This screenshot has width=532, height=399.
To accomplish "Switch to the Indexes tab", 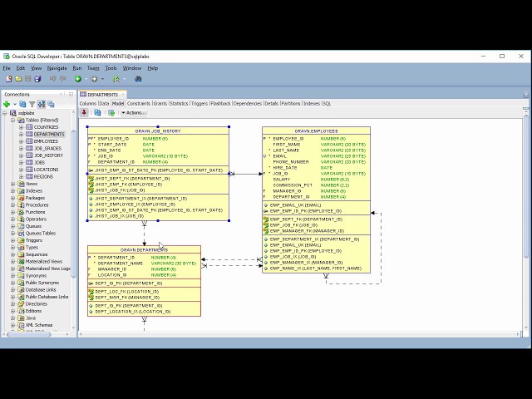I will pos(312,103).
